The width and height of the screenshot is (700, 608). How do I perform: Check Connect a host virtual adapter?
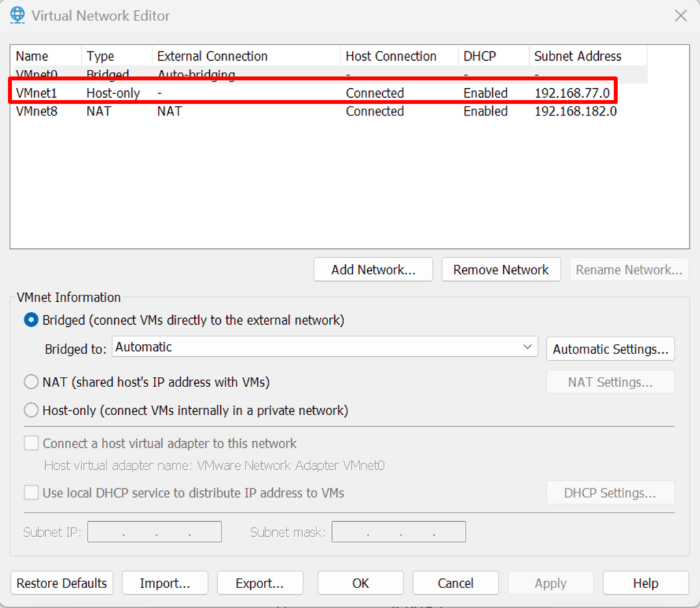tap(31, 443)
